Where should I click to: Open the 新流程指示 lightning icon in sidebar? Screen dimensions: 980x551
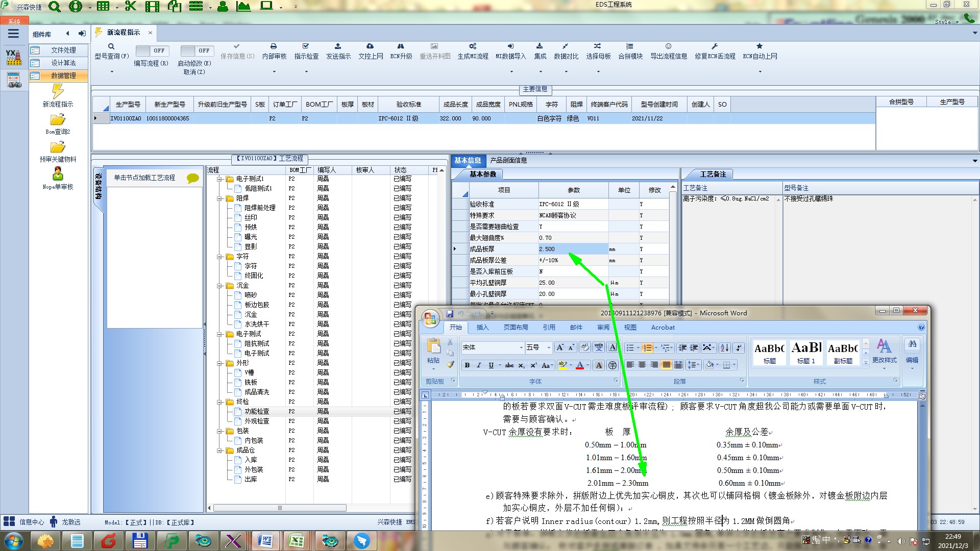(x=58, y=92)
